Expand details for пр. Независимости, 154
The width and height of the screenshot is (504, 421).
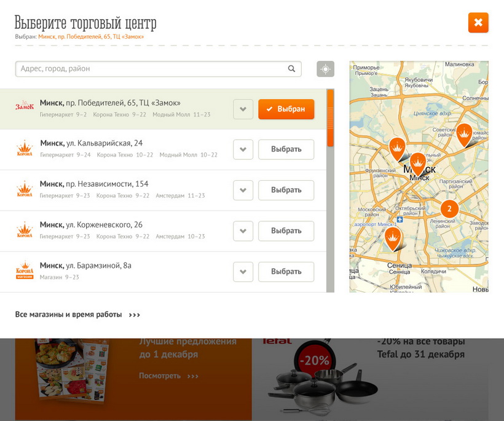tap(243, 191)
